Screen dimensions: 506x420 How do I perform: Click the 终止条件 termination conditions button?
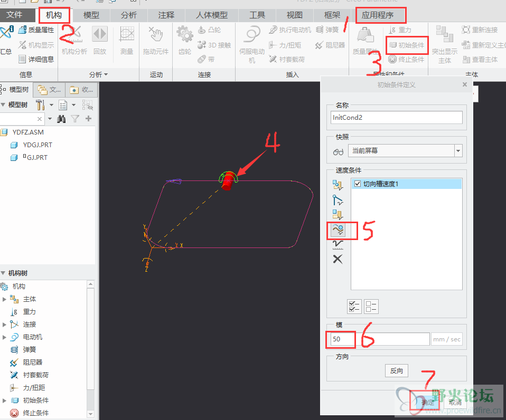[406, 59]
